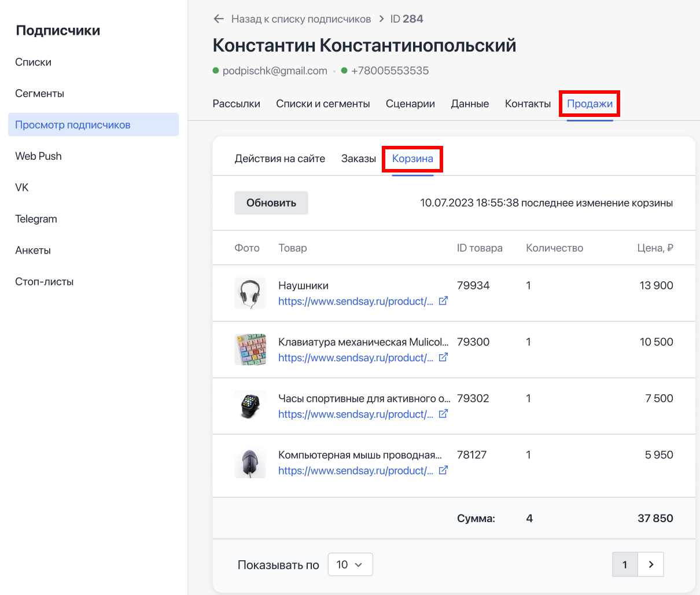
Task: Open the Действия на сайте tab
Action: pos(279,159)
